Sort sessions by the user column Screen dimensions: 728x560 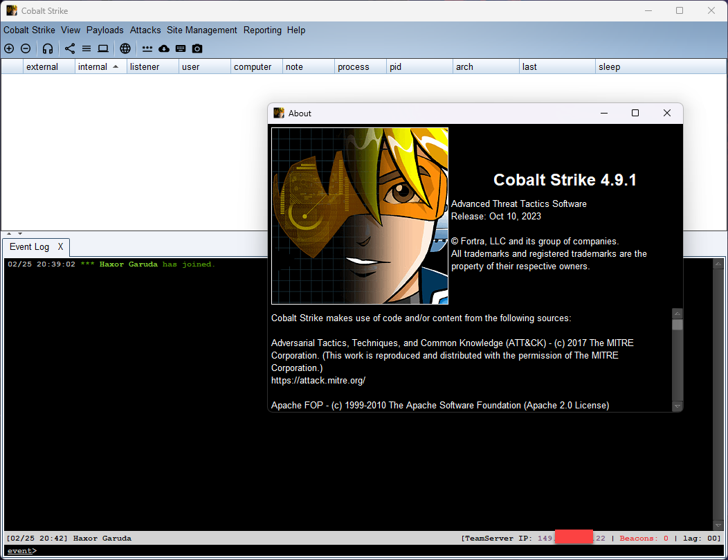pyautogui.click(x=205, y=67)
